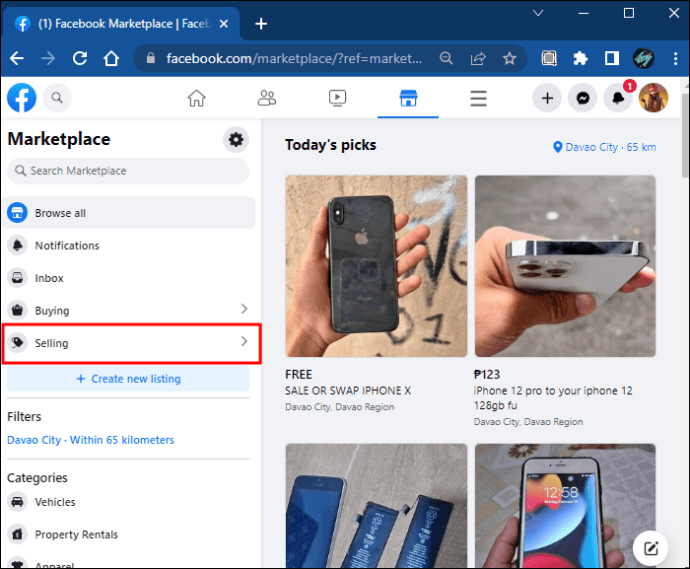Screen dimensions: 690x569
Task: Open the hamburger menu icon
Action: tap(478, 98)
